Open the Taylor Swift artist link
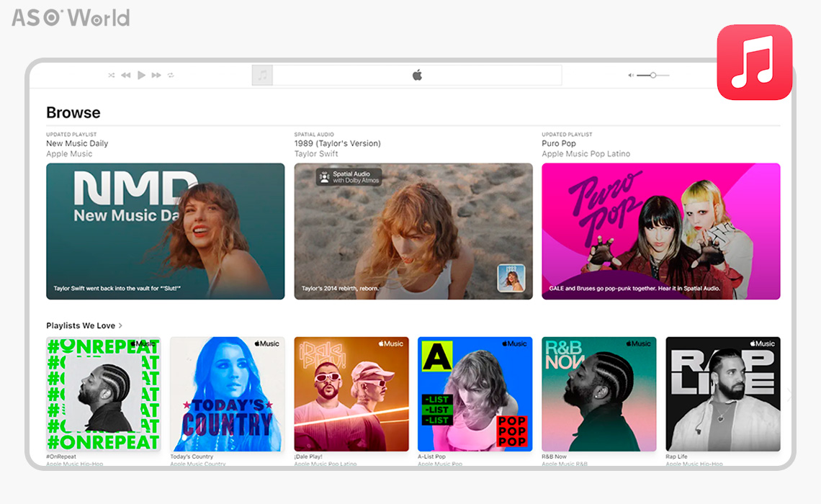821x504 pixels. (315, 154)
